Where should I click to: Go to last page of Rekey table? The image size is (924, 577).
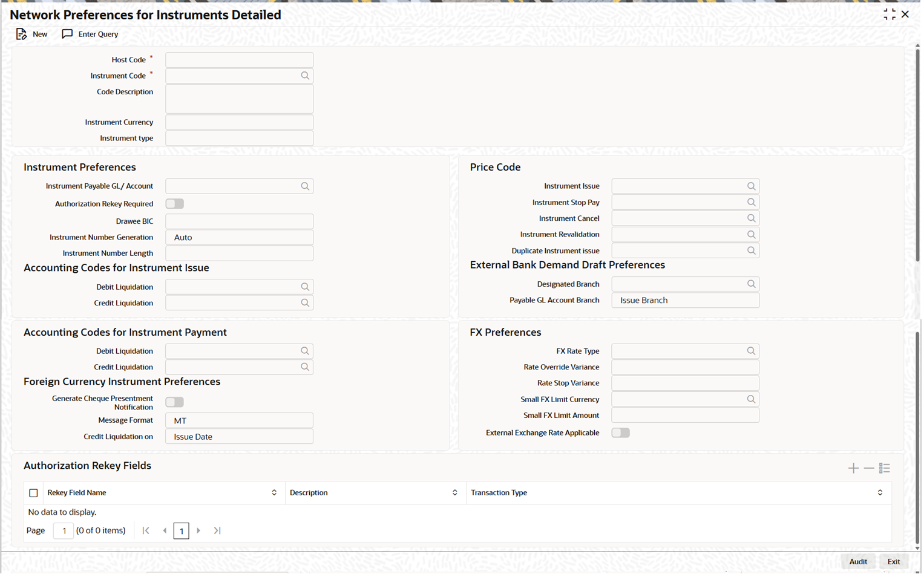(217, 530)
